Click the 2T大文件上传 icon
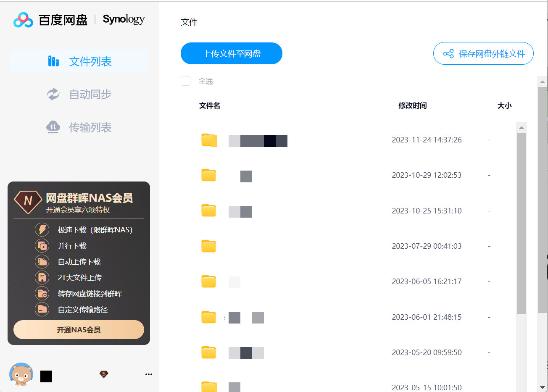Viewport: 548px width, 392px height. [42, 278]
